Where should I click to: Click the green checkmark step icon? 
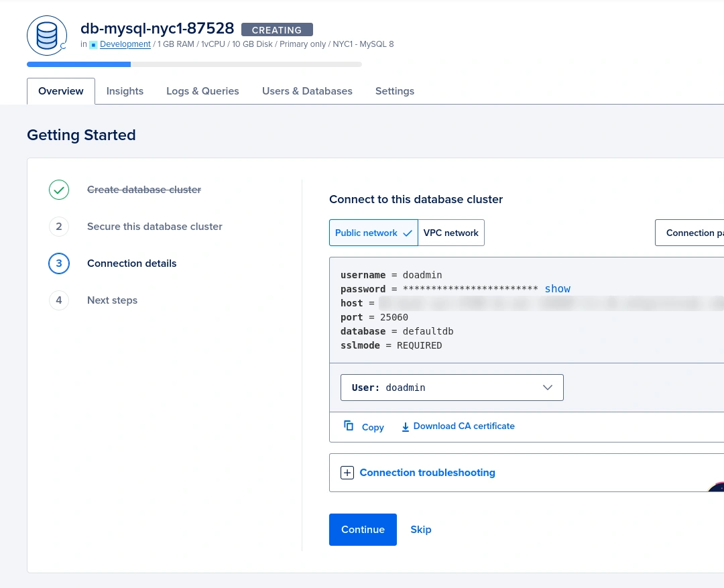tap(59, 190)
